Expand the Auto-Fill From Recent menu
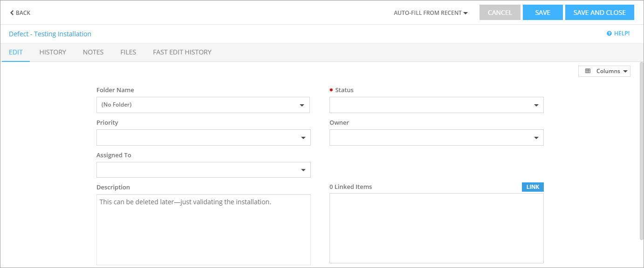Screen dimensions: 644x268 click(x=430, y=13)
